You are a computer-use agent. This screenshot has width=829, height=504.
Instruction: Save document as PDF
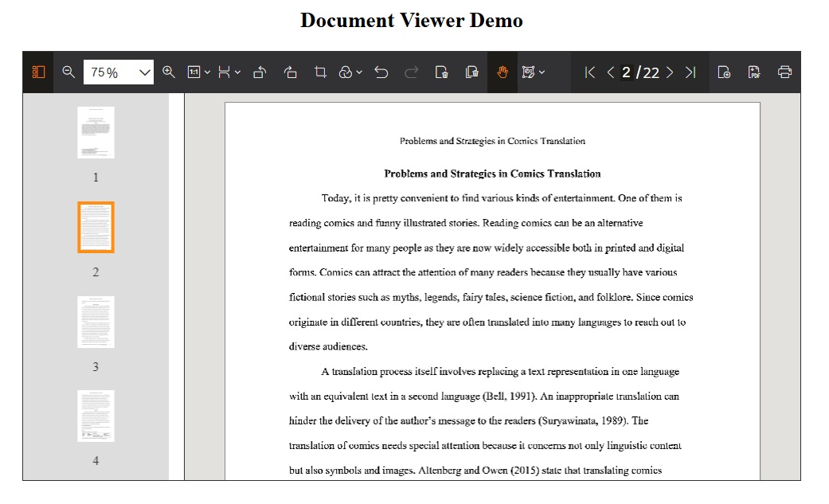[x=754, y=72]
